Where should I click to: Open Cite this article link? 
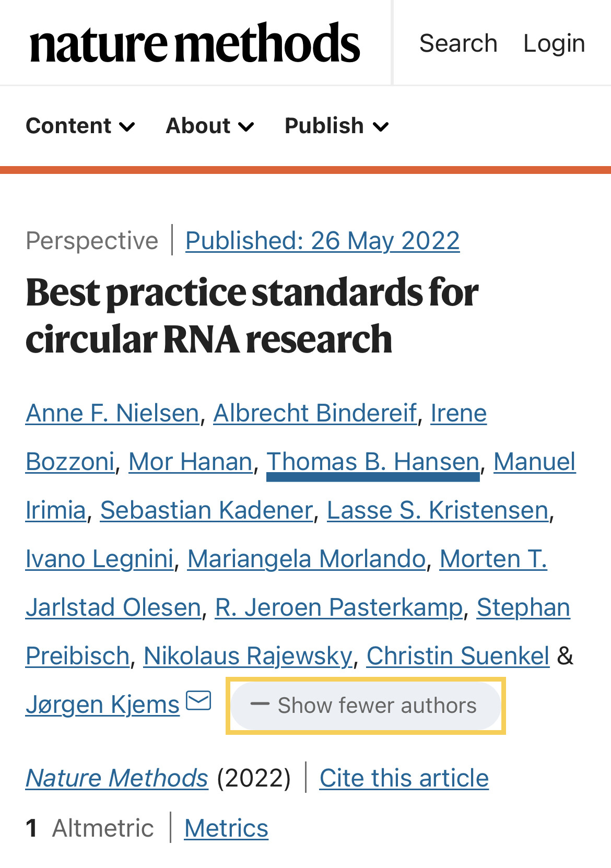click(404, 778)
